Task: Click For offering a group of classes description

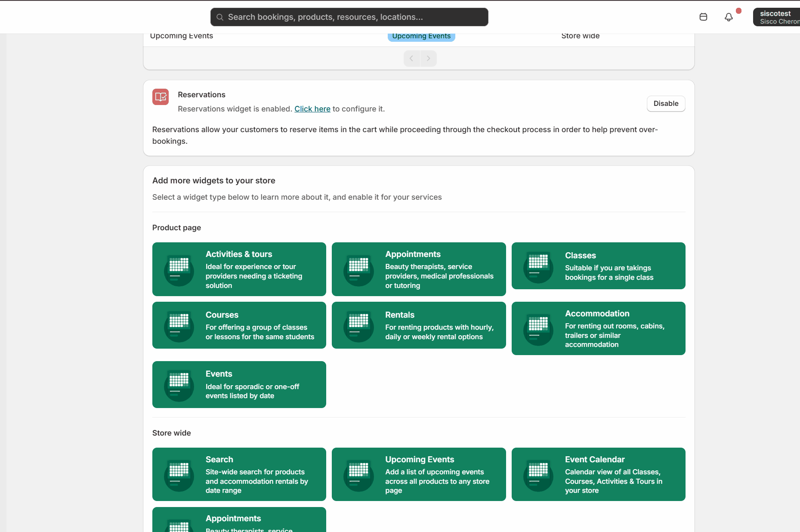Action: (x=260, y=332)
